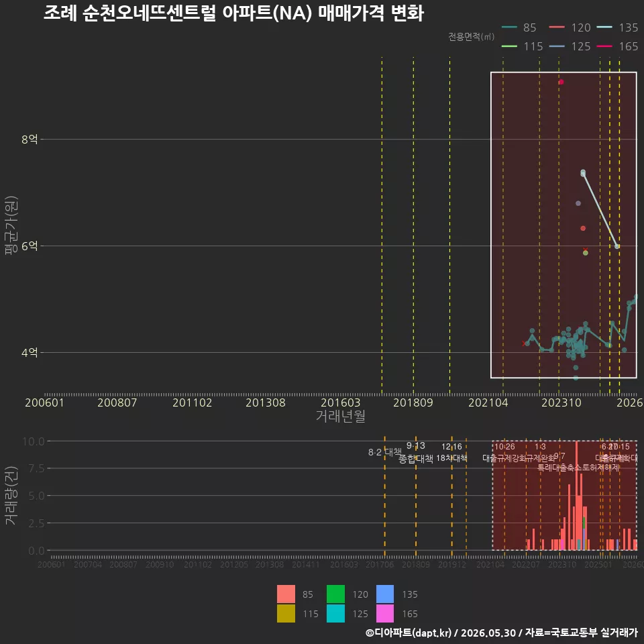Click the purple 125㎡ data point
The width and height of the screenshot is (644, 644).
578,203
